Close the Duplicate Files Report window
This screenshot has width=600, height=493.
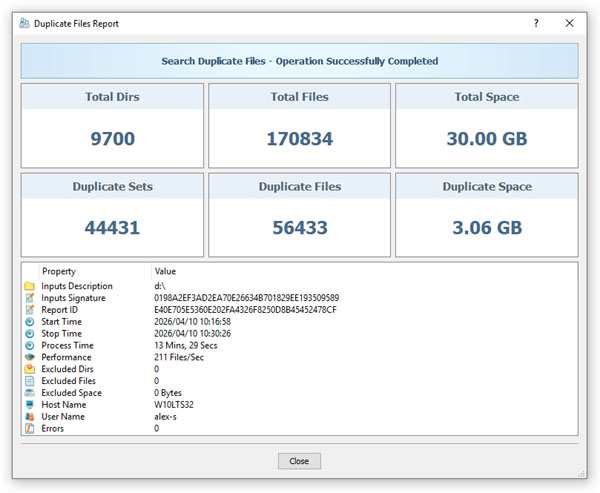coord(569,23)
